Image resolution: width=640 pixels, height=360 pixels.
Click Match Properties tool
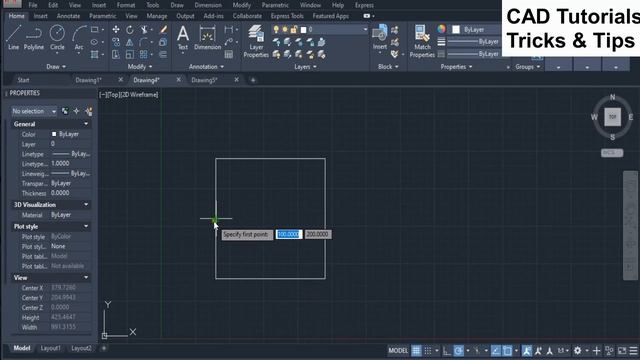coord(422,41)
